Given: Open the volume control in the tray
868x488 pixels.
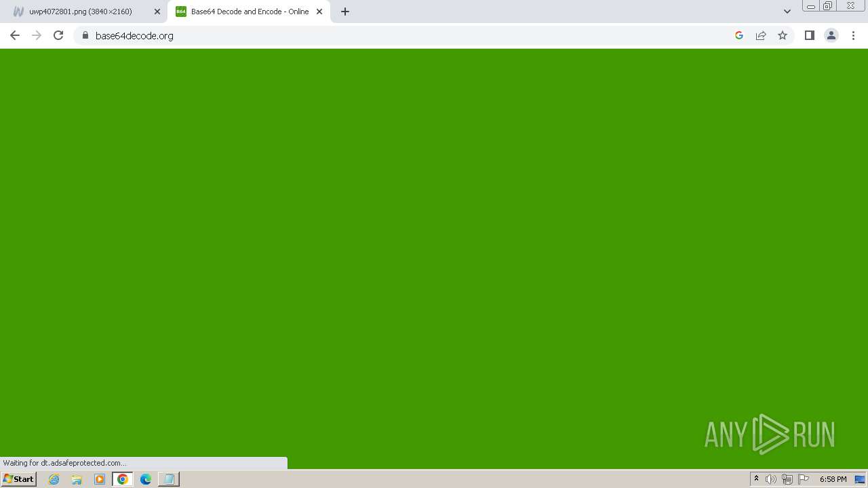Looking at the screenshot, I should (771, 479).
